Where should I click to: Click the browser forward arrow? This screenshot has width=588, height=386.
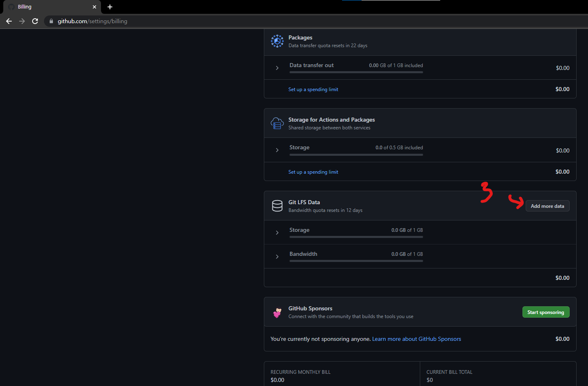click(22, 21)
